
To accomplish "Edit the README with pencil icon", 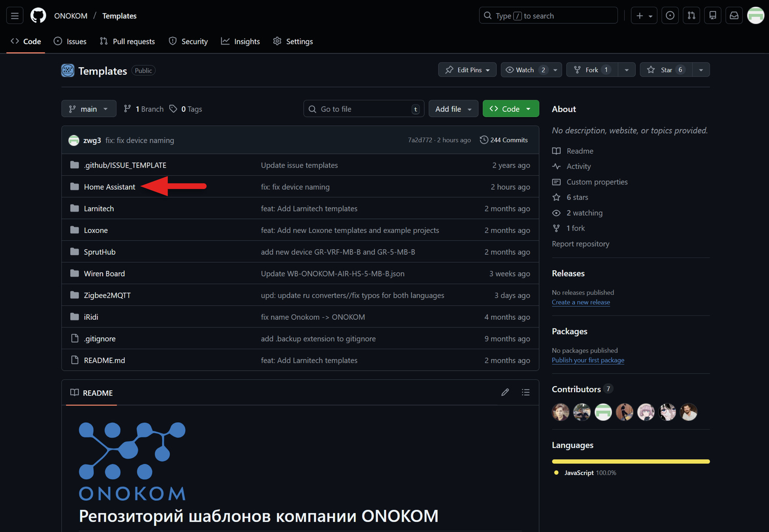I will (505, 393).
